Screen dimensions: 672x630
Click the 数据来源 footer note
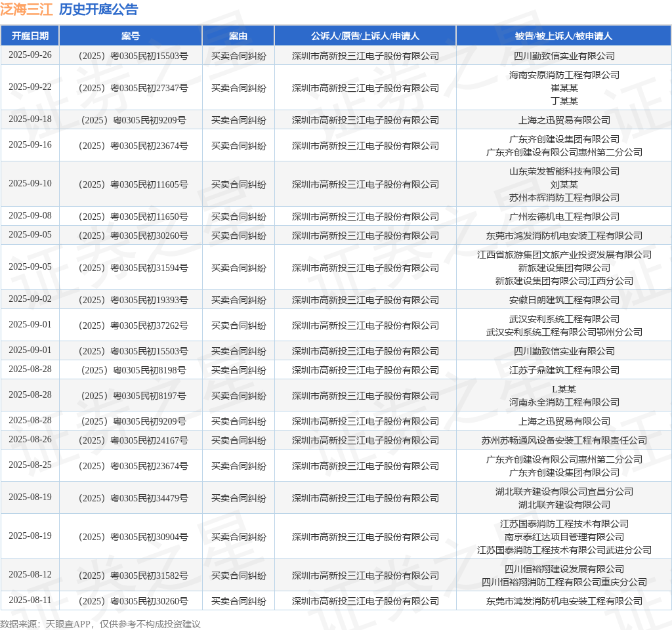pos(100,623)
